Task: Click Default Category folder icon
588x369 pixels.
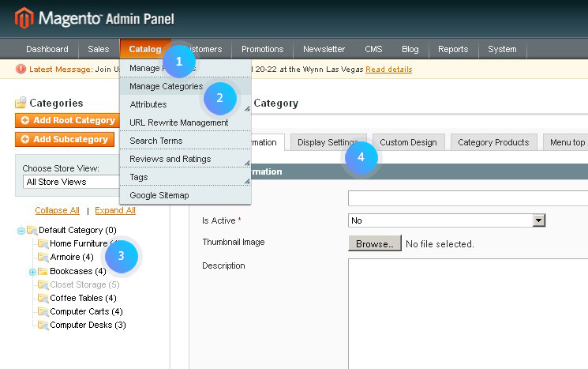Action: point(32,230)
